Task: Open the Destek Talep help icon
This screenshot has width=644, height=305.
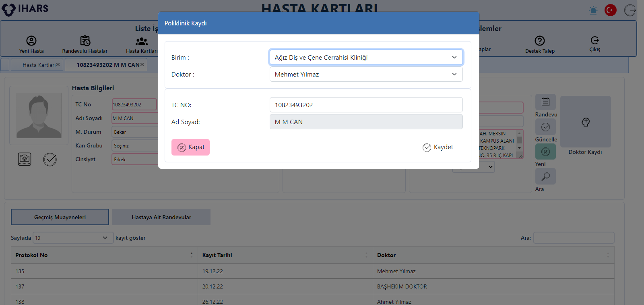Action: [x=539, y=41]
